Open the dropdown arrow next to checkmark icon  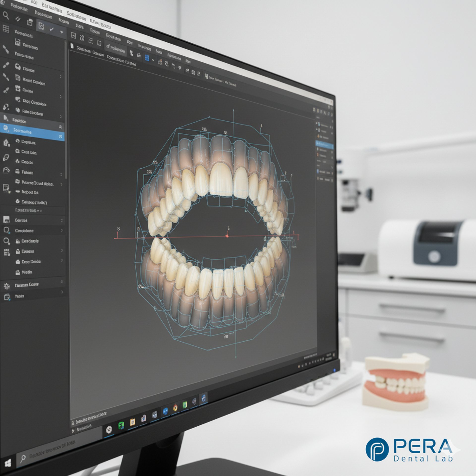[62, 32]
